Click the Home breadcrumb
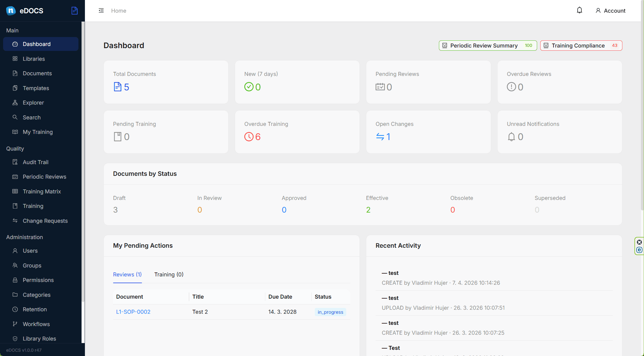The width and height of the screenshot is (644, 356). pos(119,10)
